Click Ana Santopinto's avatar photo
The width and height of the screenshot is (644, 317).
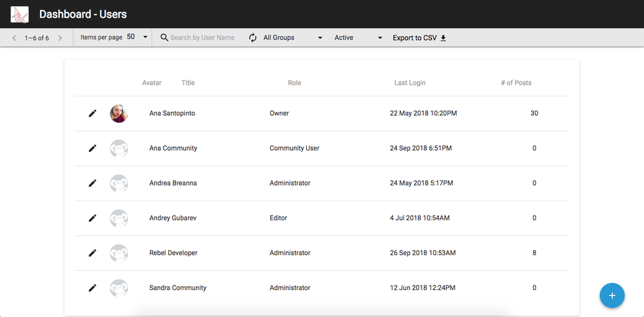coord(118,113)
